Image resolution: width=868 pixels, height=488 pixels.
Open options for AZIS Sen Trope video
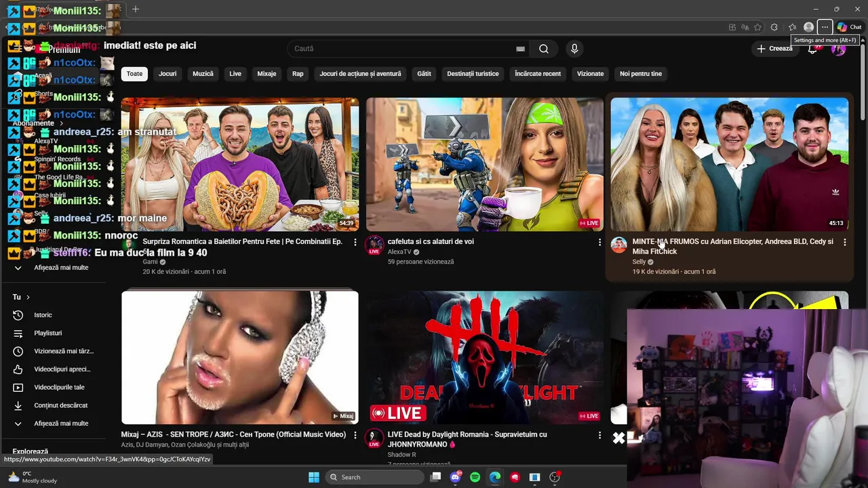pos(355,435)
